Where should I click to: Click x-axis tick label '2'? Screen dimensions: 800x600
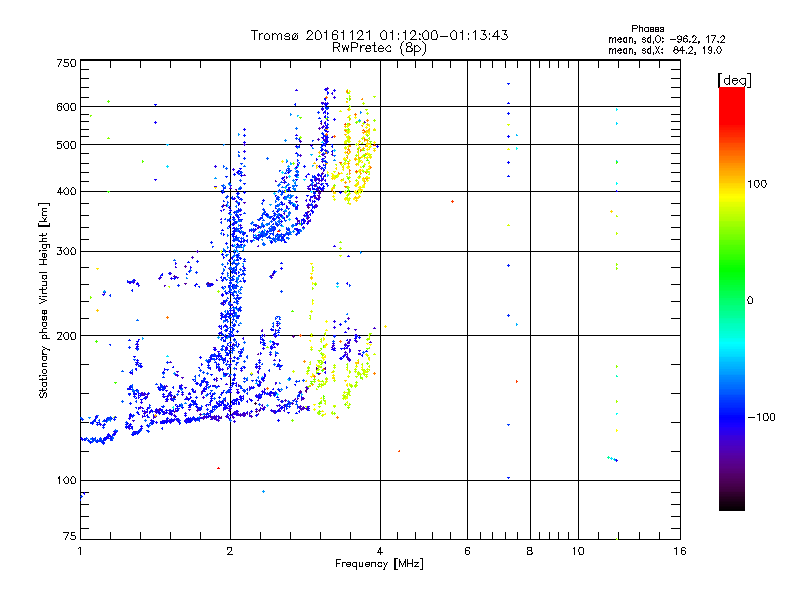tap(230, 551)
